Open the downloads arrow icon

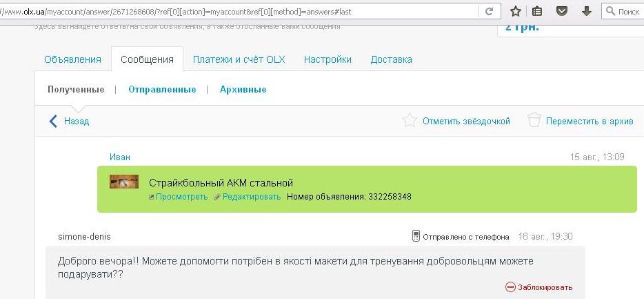coord(587,11)
